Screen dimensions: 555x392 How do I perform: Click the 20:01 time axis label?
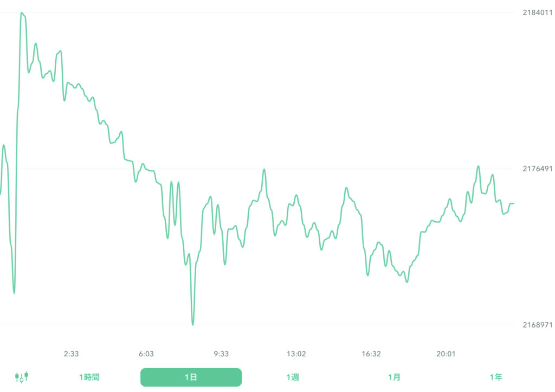(x=446, y=354)
